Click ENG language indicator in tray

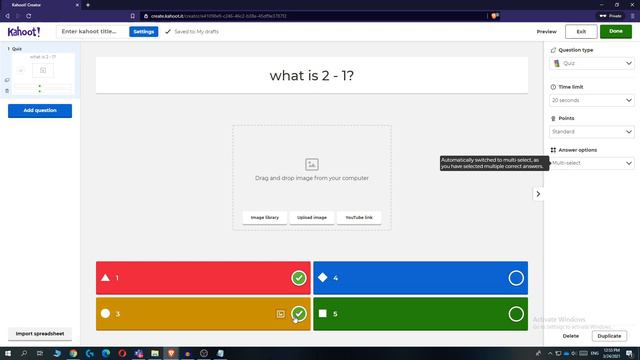[595, 353]
